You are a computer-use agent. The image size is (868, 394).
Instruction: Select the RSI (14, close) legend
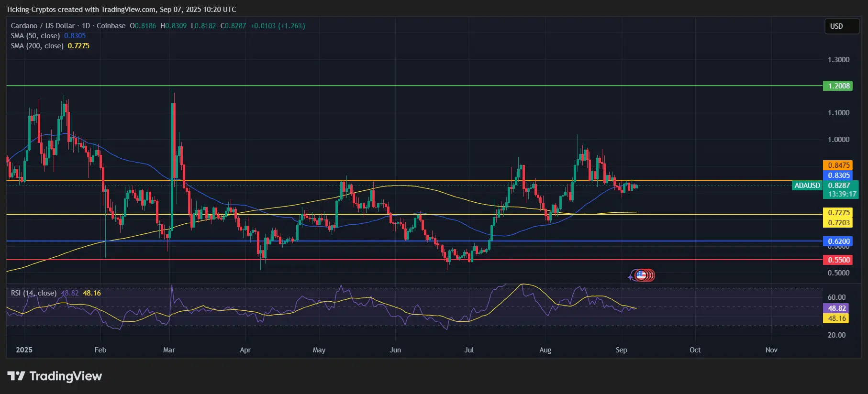33,293
